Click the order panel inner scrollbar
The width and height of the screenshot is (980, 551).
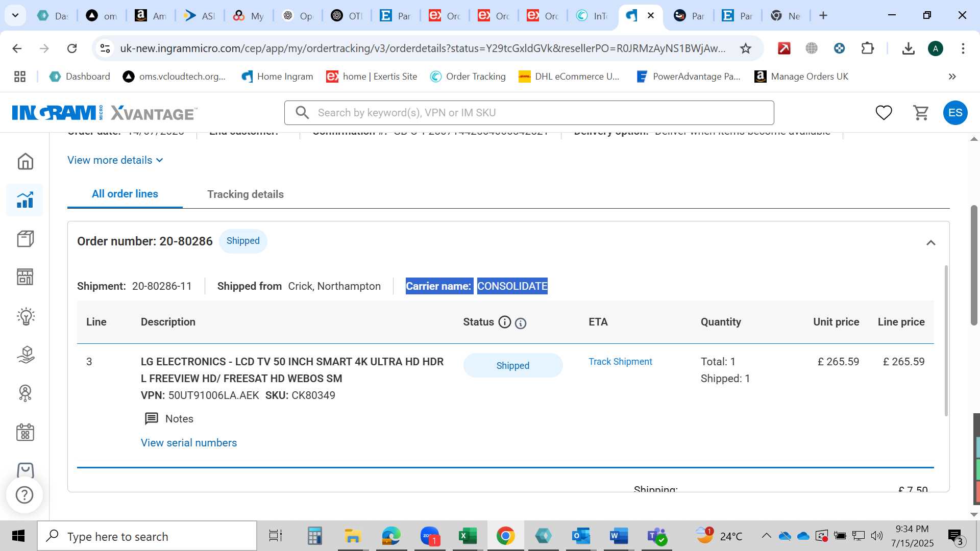point(946,341)
